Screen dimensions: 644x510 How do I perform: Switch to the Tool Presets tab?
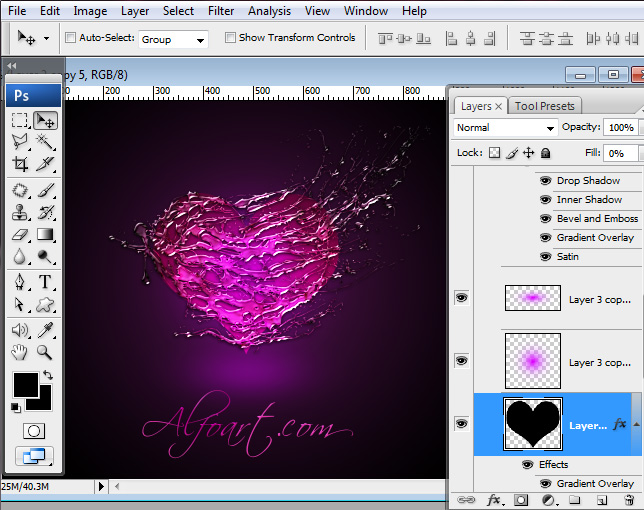tap(544, 106)
